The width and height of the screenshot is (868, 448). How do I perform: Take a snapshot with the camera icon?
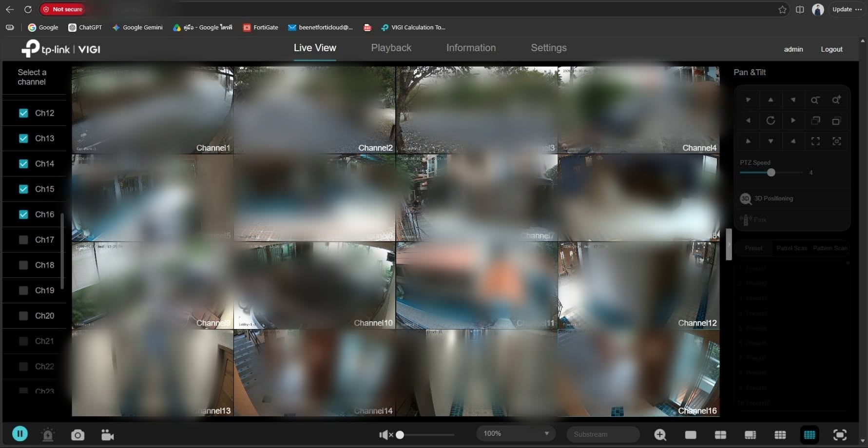coord(77,435)
